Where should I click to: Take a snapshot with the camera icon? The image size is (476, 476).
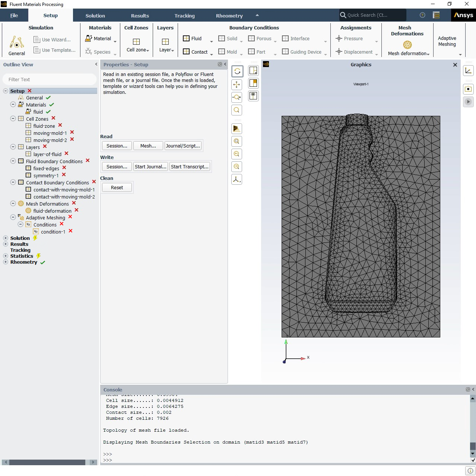pos(468,89)
